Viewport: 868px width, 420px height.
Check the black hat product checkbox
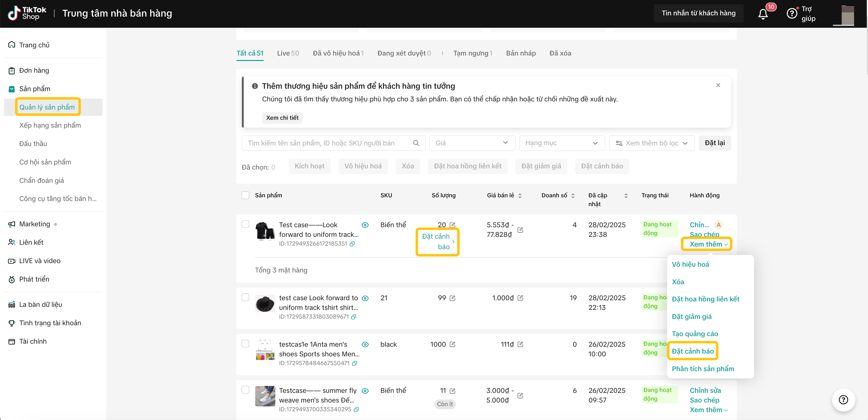click(245, 297)
